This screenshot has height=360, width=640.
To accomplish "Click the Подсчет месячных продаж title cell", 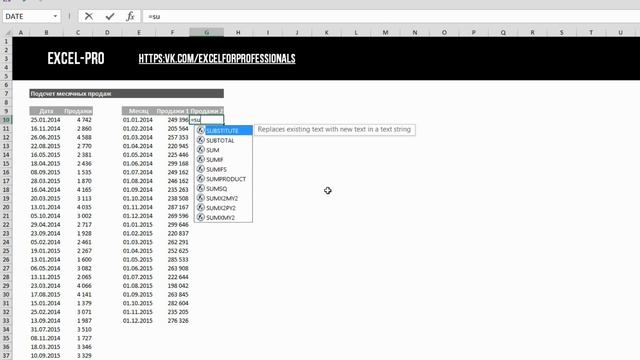I will coord(127,93).
